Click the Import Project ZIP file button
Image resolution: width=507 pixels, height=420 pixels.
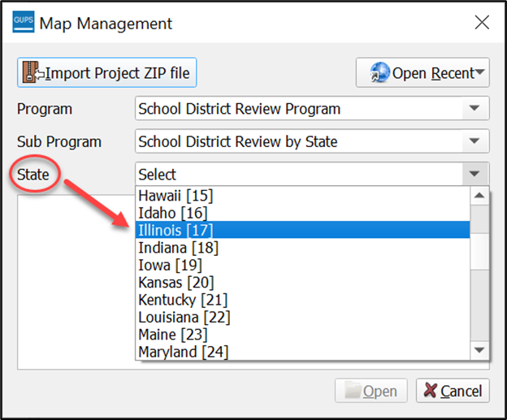(x=106, y=72)
